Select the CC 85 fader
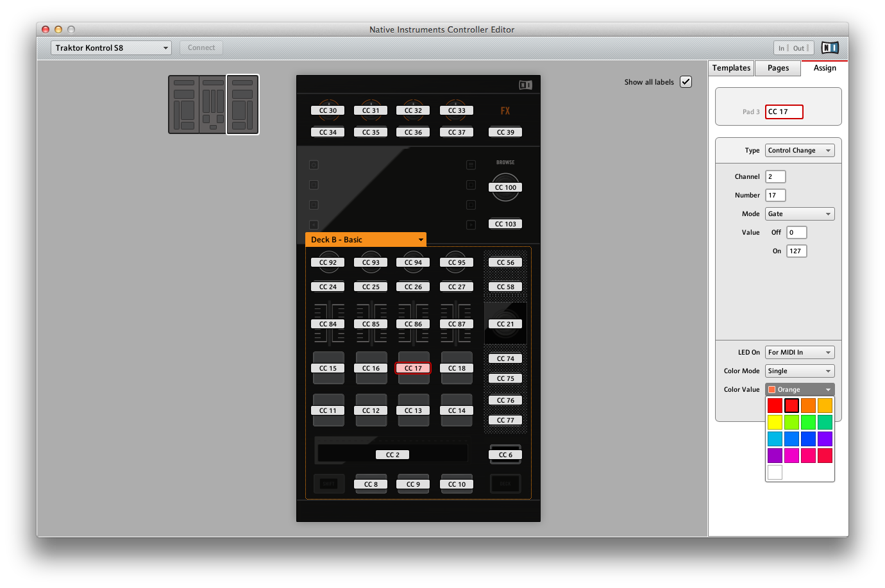This screenshot has width=885, height=588. pos(371,324)
